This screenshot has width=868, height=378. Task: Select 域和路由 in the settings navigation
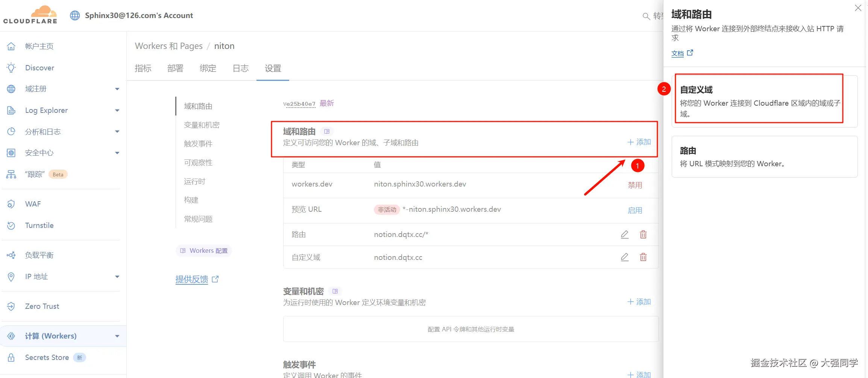pyautogui.click(x=198, y=106)
